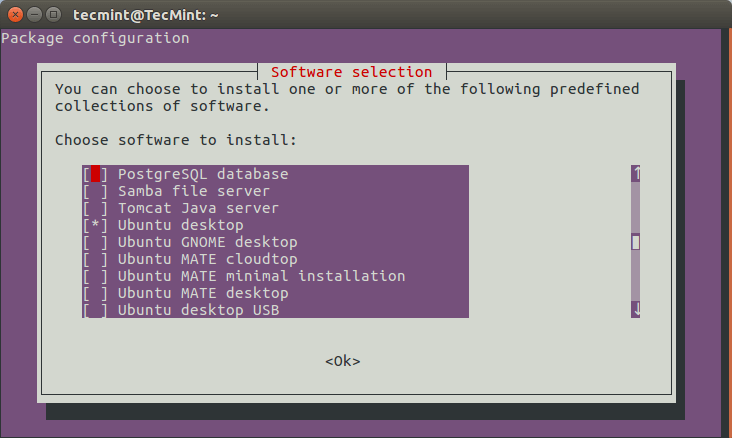Check the Ubuntu desktop USB box
Image resolution: width=732 pixels, height=438 pixels.
(x=96, y=310)
